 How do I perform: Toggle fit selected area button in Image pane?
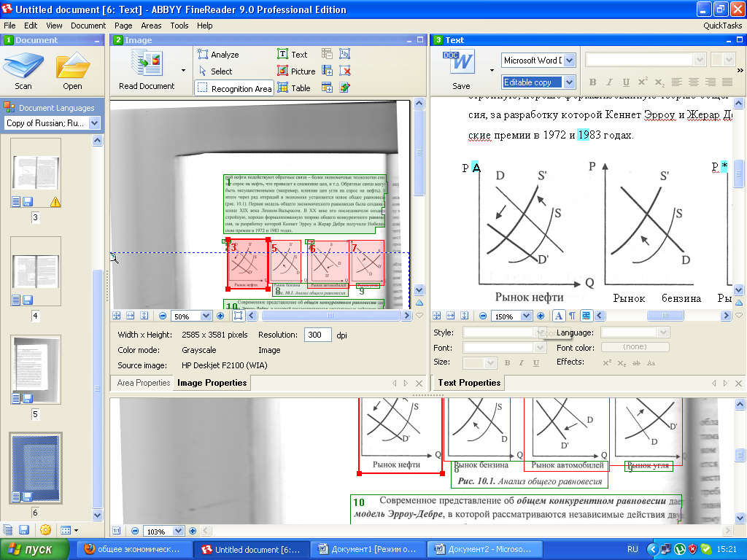pos(239,316)
